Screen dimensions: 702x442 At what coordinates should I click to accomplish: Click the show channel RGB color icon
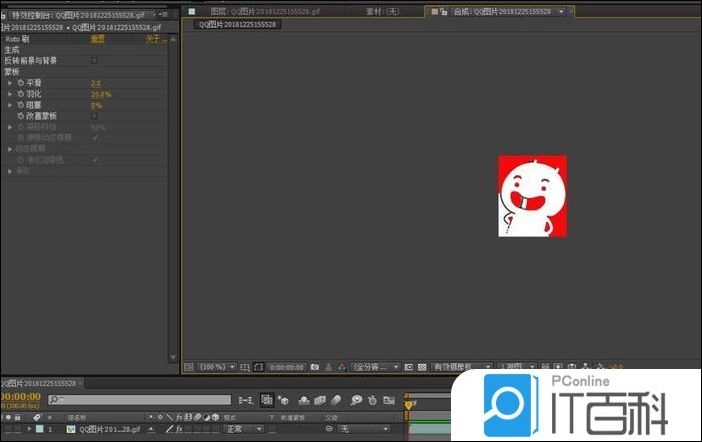[342, 367]
